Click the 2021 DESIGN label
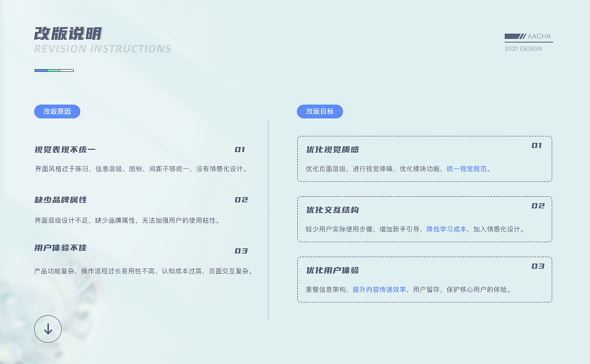590x364 pixels. click(x=523, y=48)
